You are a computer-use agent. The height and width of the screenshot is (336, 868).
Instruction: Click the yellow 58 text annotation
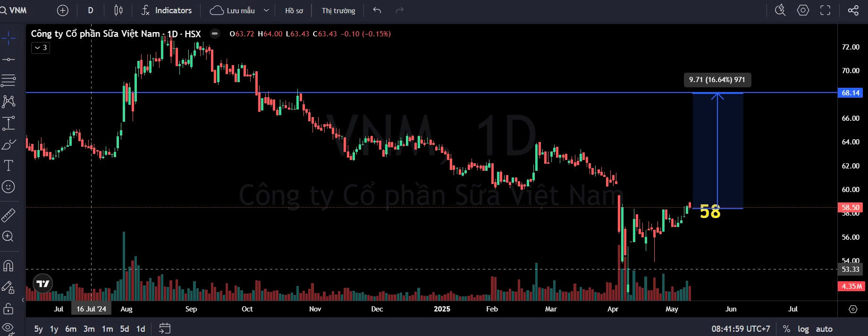coord(710,212)
